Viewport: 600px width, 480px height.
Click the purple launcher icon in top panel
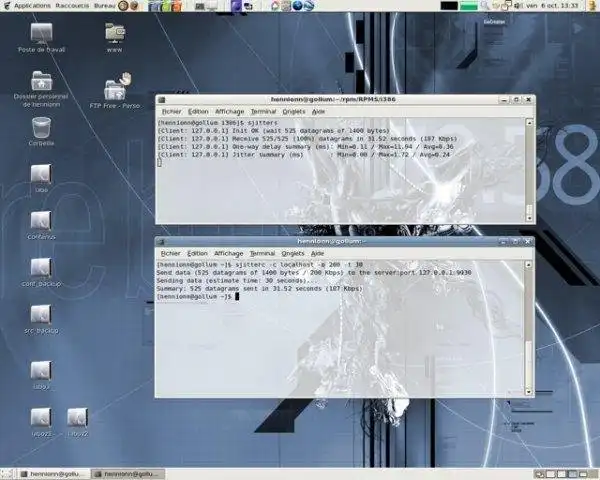tap(236, 6)
